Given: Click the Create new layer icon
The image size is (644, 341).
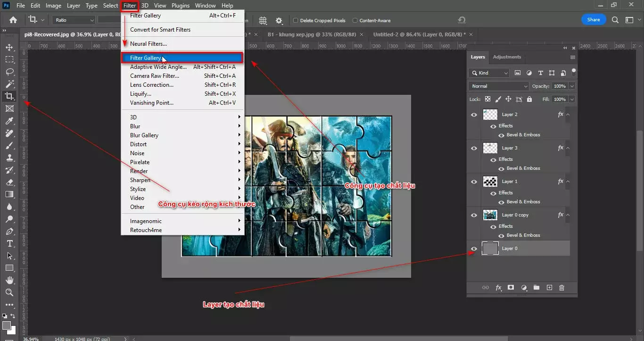Looking at the screenshot, I should point(549,288).
